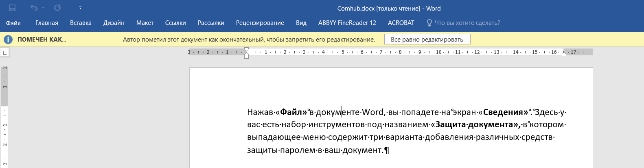Expand the Customize Quick Access Toolbar menu
The image size is (644, 168).
point(80,8)
